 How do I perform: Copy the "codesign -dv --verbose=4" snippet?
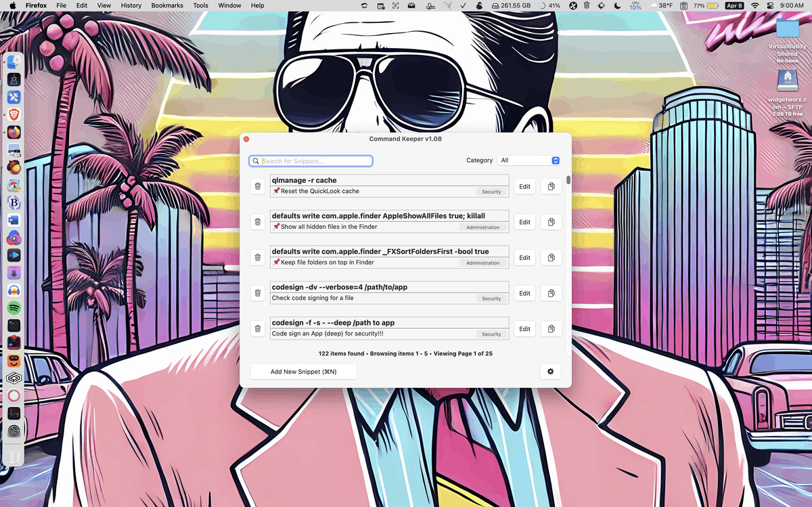coord(551,293)
